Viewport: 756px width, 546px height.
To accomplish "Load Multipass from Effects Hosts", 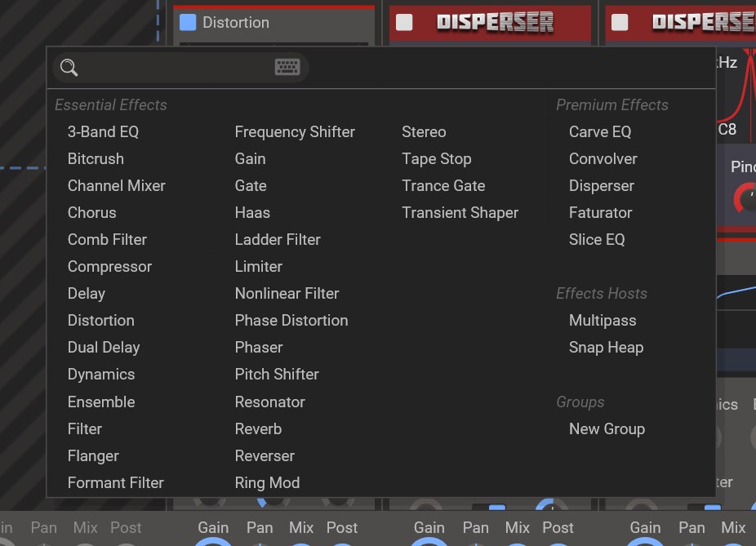I will (603, 320).
